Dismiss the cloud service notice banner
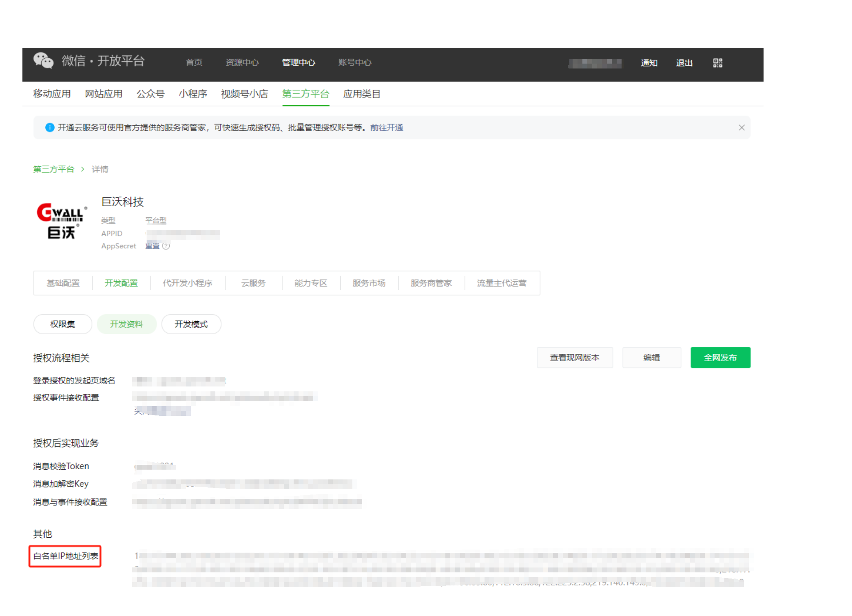Image resolution: width=852 pixels, height=616 pixels. (x=741, y=128)
